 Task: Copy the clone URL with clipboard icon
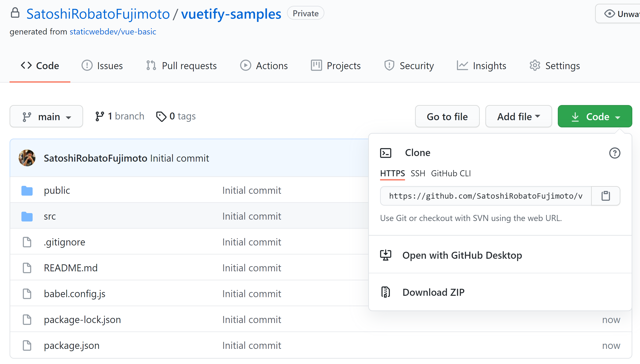605,196
